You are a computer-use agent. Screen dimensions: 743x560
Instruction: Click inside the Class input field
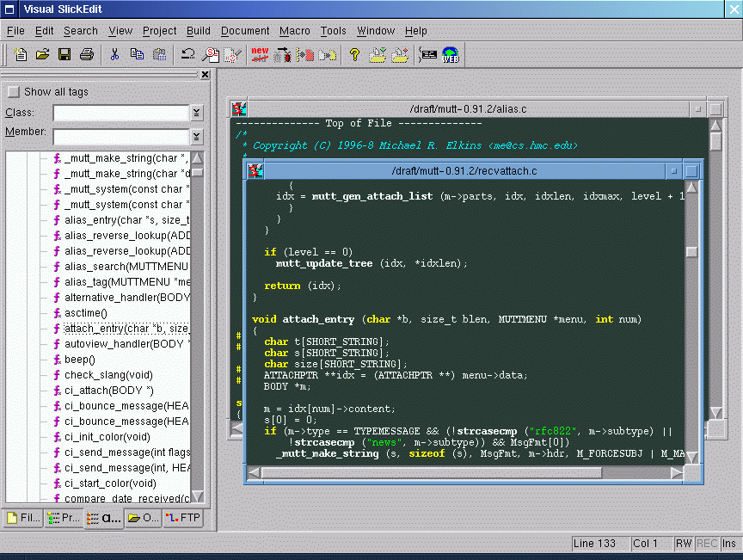tap(120, 114)
